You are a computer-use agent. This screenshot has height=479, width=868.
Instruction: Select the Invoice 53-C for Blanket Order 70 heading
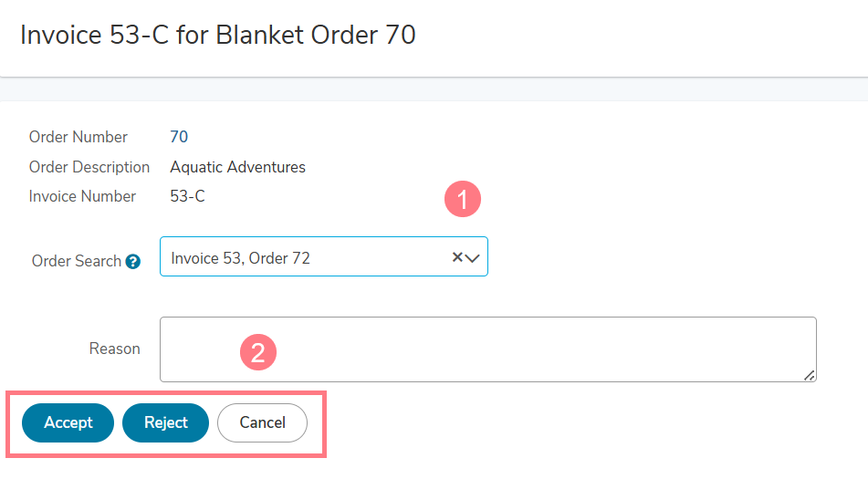(x=217, y=35)
